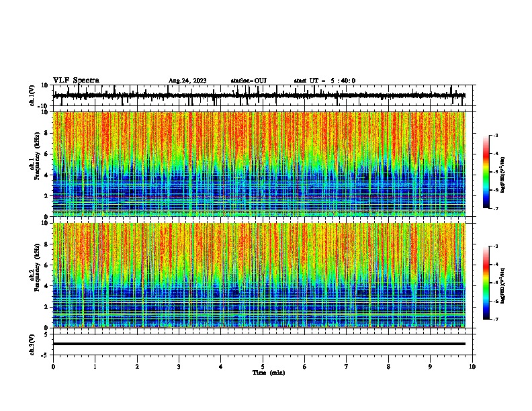The width and height of the screenshot is (532, 411).
Task: Click the '-3' value on ch.1 colorbar
Action: click(495, 136)
